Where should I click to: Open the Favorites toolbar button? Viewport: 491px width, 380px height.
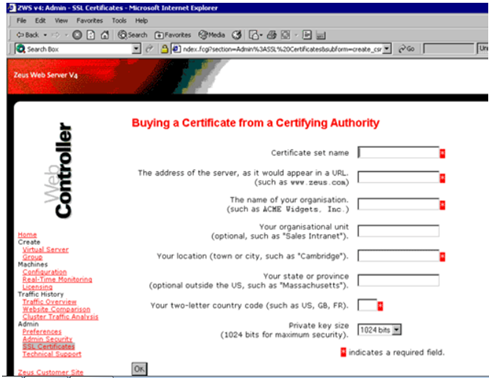pos(173,35)
